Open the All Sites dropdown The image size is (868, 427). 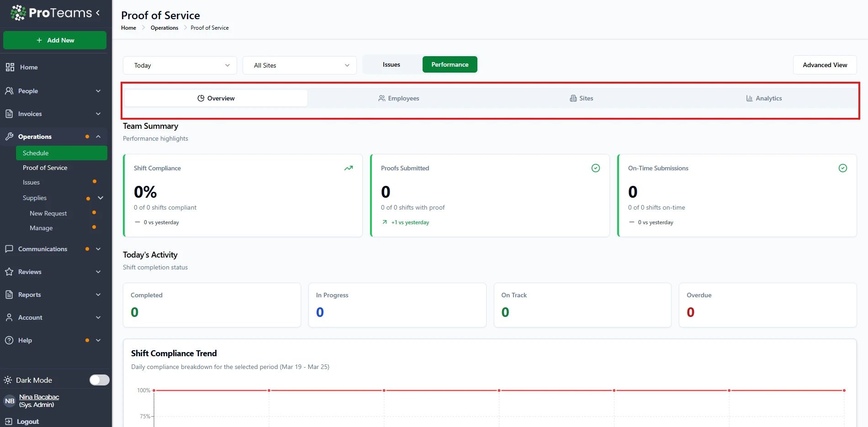click(x=299, y=65)
